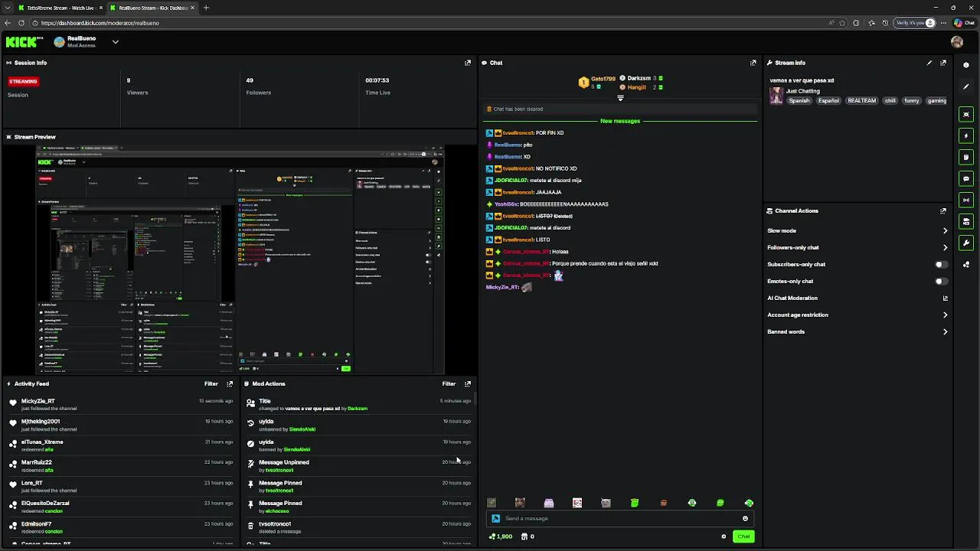
Task: Edit stream info with pencil icon in the Stream info header
Action: pyautogui.click(x=929, y=63)
